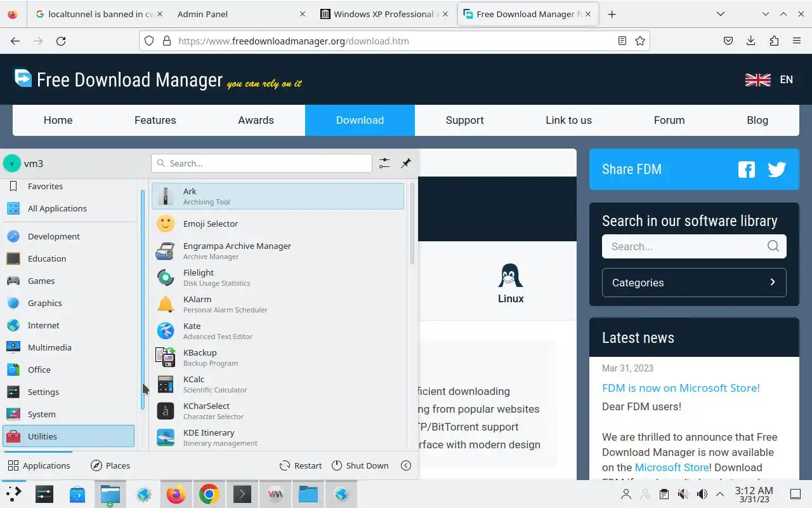Image resolution: width=812 pixels, height=508 pixels.
Task: Expand the Categories list in the sidebar
Action: (694, 283)
